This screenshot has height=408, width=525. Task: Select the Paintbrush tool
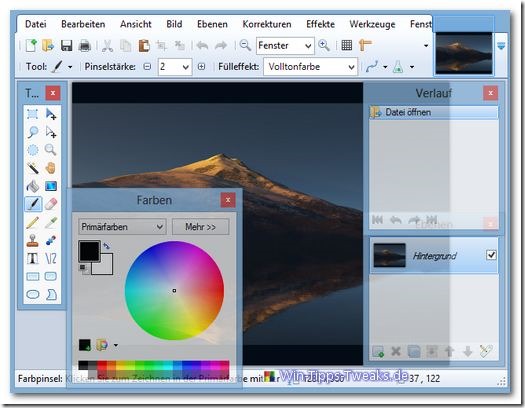(x=33, y=204)
